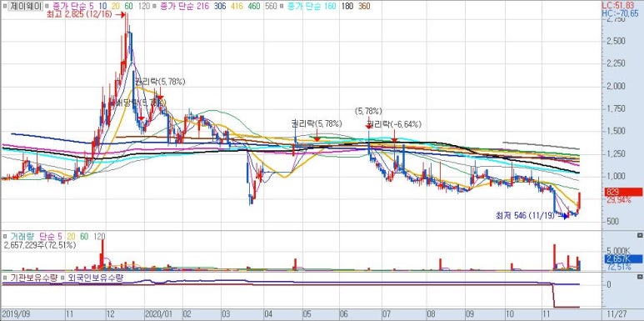Select the 10-day moving average label
Screen dimensions: 644x321
coord(102,7)
